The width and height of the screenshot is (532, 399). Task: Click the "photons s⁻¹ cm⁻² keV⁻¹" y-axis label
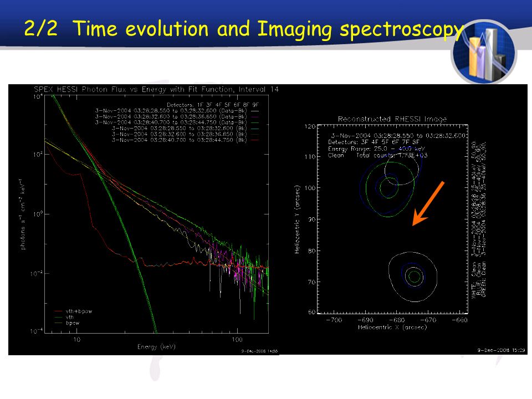point(22,214)
